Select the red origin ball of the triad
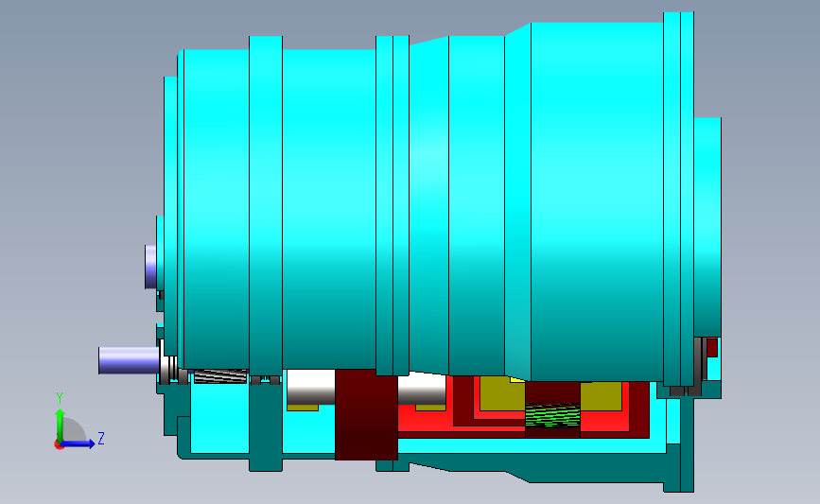The image size is (820, 504). click(59, 445)
